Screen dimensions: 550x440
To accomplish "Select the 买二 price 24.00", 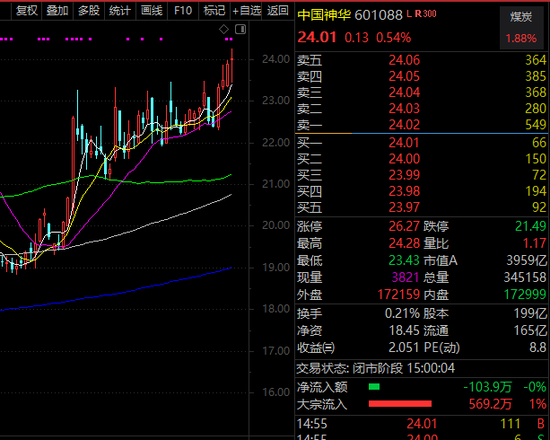I will pos(404,159).
